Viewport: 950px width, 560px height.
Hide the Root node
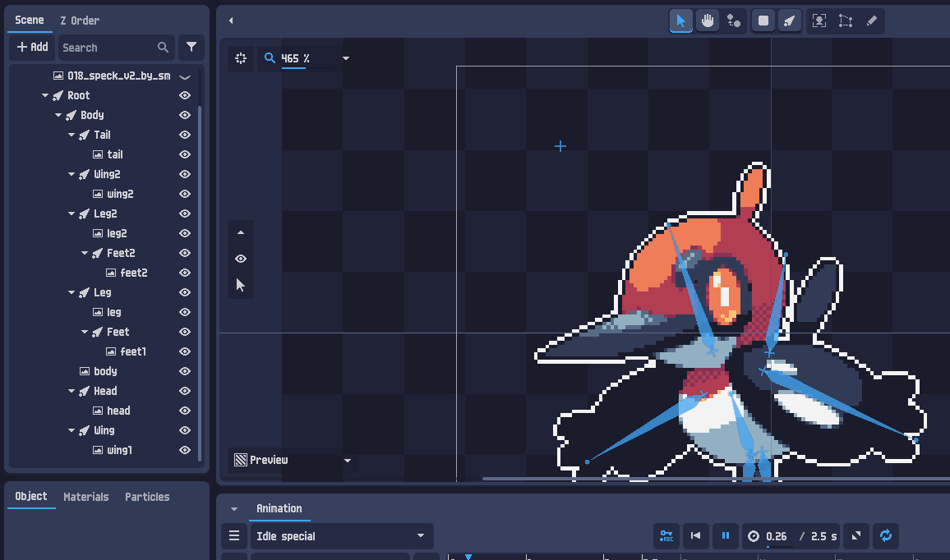coord(185,95)
